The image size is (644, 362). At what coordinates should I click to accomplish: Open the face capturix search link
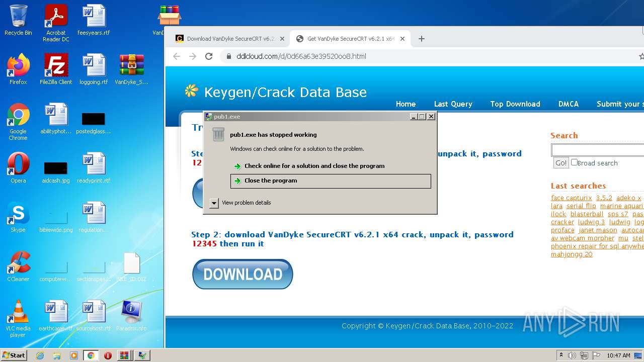pos(572,198)
